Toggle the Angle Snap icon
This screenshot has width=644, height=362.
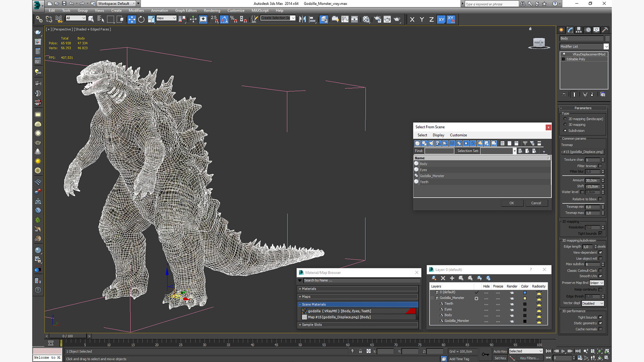[x=224, y=19]
